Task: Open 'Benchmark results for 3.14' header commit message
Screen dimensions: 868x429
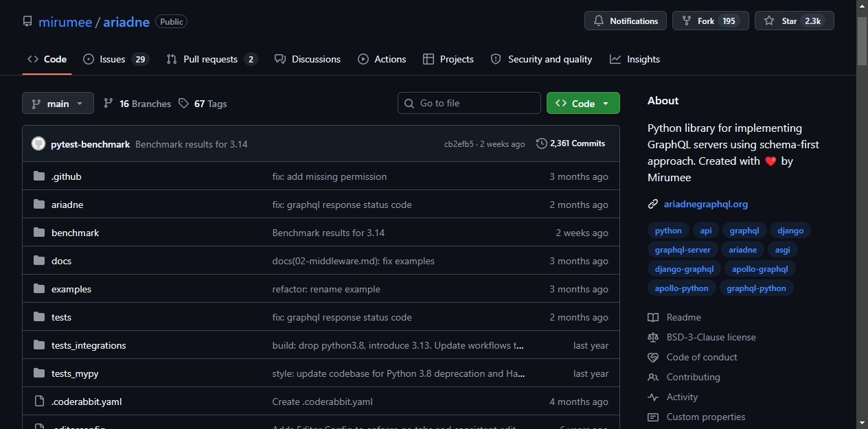Action: pyautogui.click(x=192, y=144)
